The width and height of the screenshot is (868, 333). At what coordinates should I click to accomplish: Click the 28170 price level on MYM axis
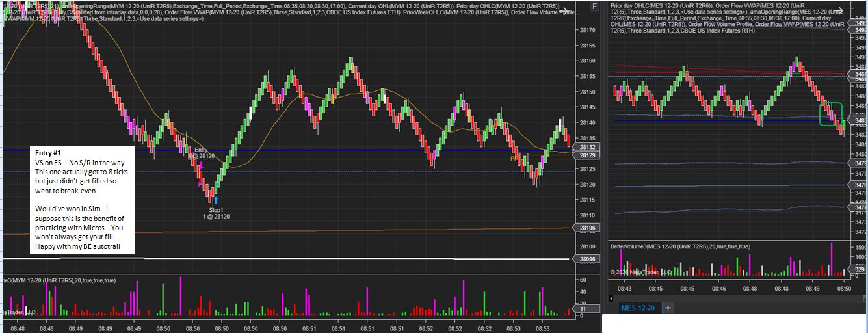pos(588,30)
